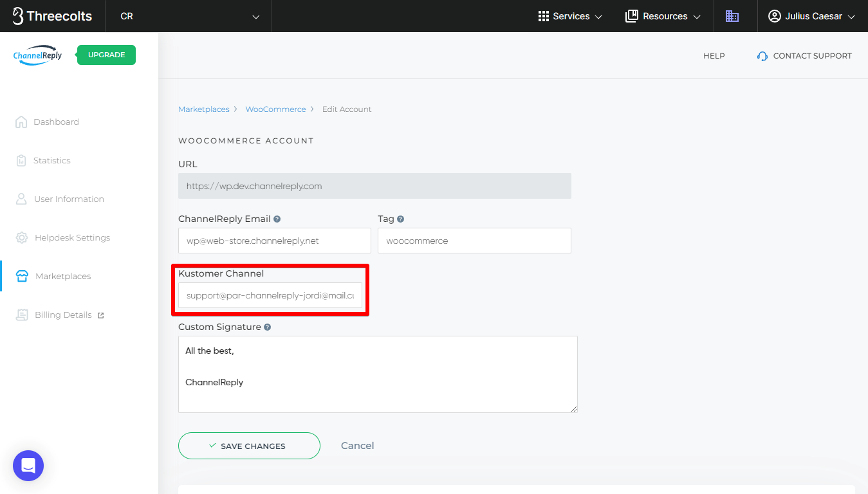This screenshot has height=494, width=868.
Task: Open the Julius Caesar account menu
Action: point(812,16)
